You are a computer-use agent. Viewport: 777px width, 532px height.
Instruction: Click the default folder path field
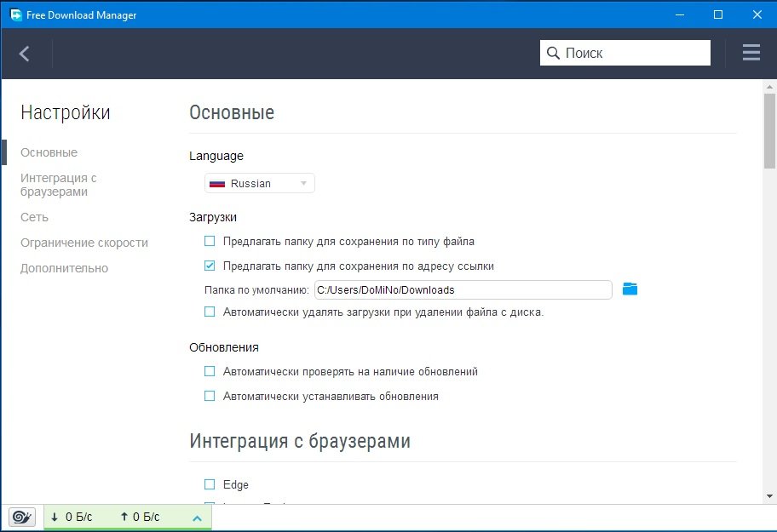point(463,290)
